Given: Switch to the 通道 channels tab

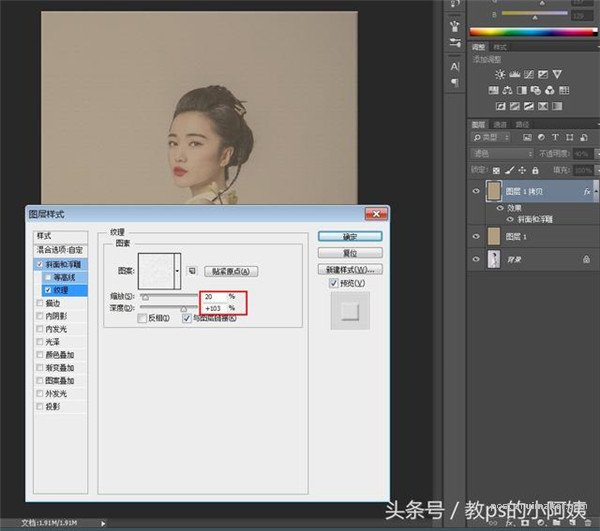Looking at the screenshot, I should coord(500,124).
